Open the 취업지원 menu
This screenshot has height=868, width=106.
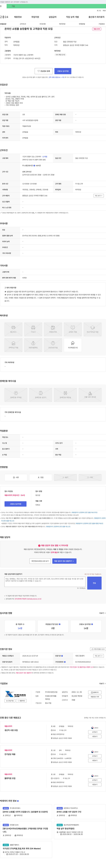(x=35, y=17)
